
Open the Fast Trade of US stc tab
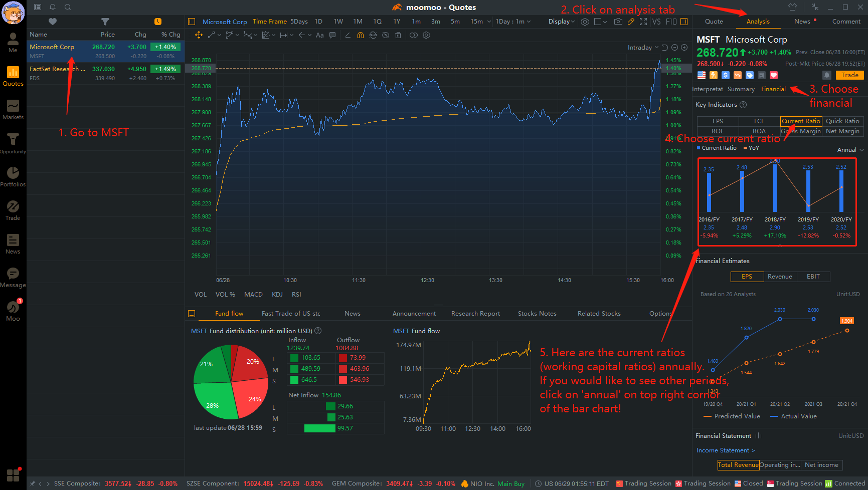[291, 314]
